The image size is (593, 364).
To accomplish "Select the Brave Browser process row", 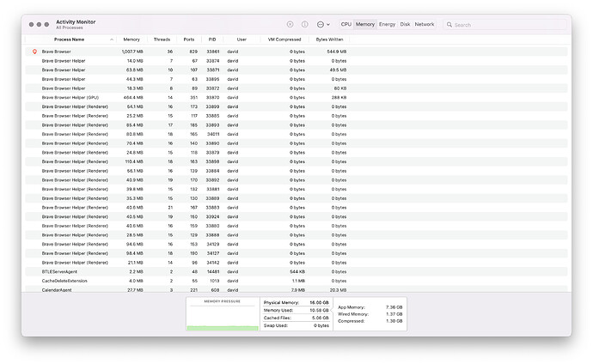I will tap(296, 52).
